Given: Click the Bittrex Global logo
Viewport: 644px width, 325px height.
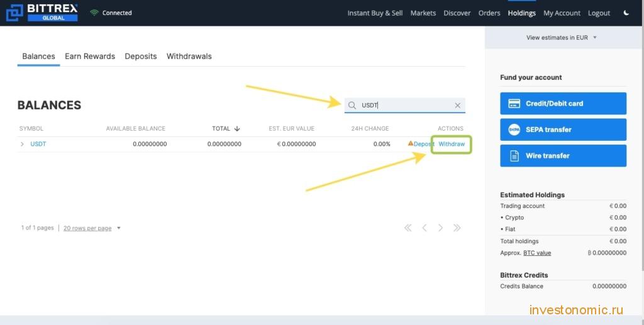Looking at the screenshot, I should click(42, 13).
